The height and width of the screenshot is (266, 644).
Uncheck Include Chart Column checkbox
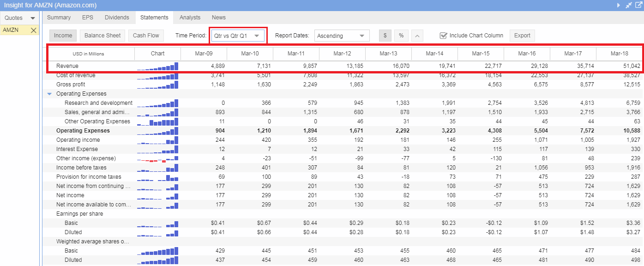click(443, 36)
